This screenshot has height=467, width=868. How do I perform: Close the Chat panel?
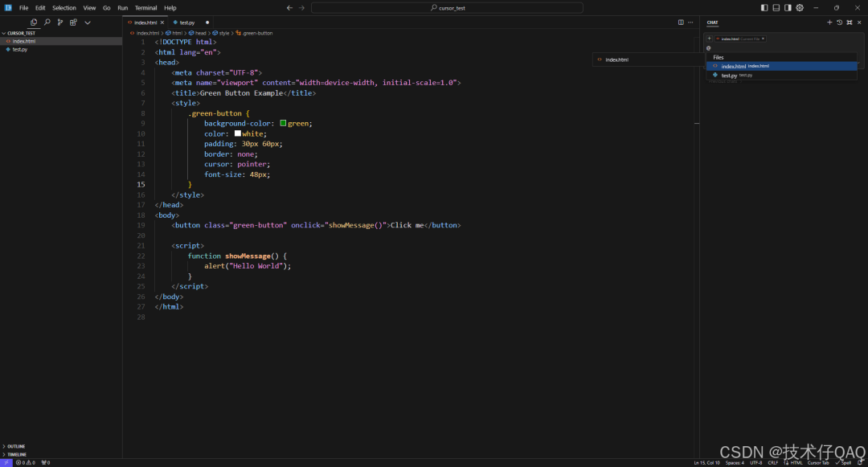click(859, 23)
